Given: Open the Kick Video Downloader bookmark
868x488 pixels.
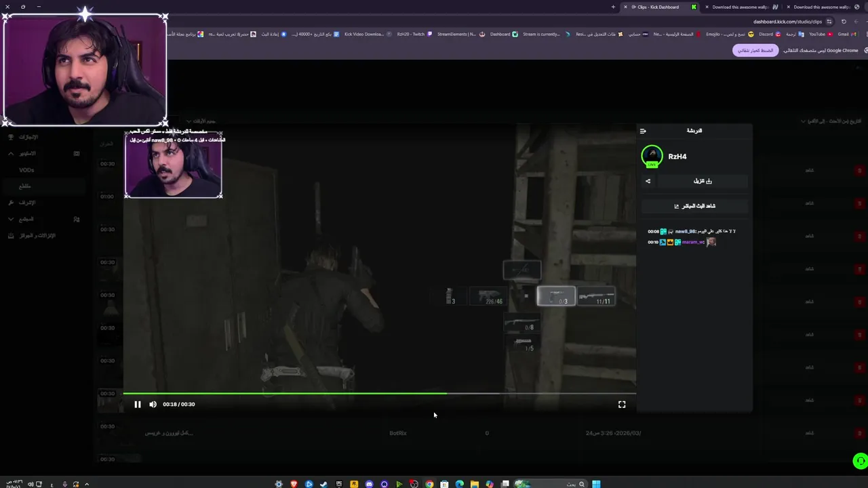Looking at the screenshot, I should click(367, 34).
